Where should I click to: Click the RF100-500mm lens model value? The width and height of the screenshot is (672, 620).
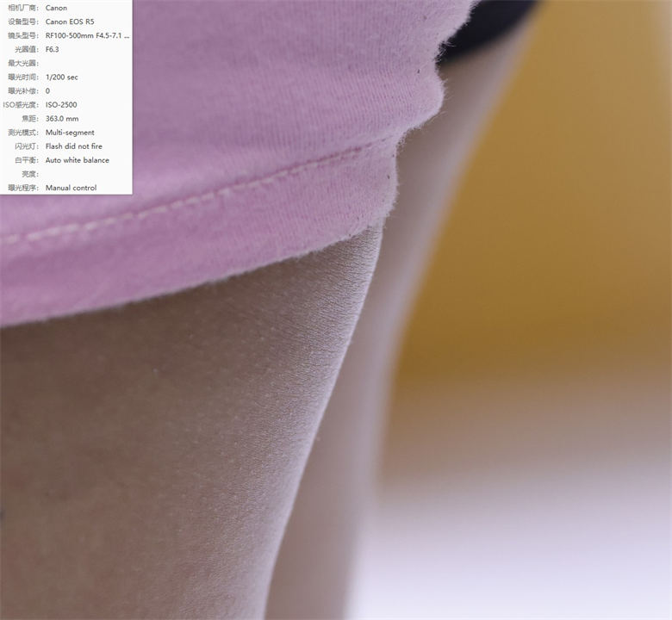coord(87,35)
